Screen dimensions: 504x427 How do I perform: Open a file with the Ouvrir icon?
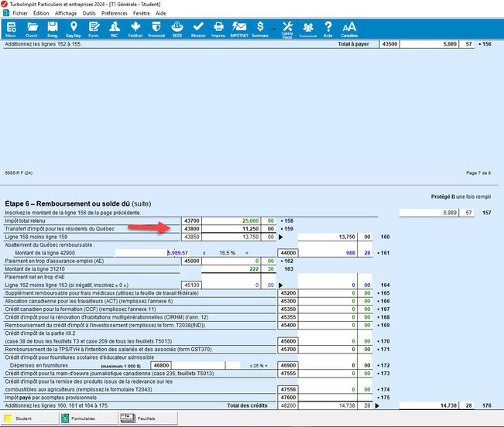[32, 29]
